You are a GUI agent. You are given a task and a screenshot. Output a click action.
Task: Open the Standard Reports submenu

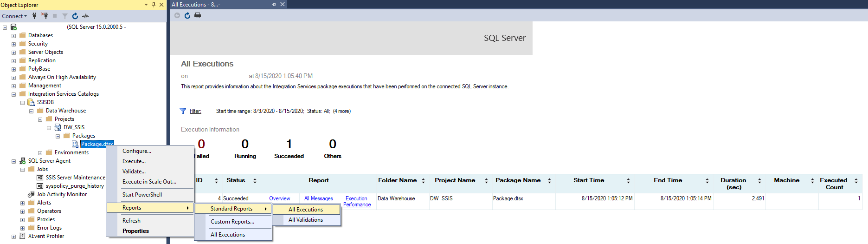[233, 209]
